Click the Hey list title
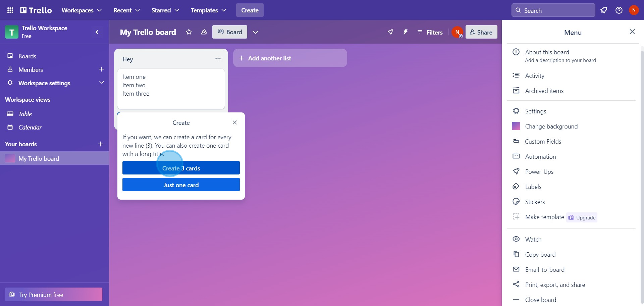Screen dimensions: 644x306 (x=128, y=59)
